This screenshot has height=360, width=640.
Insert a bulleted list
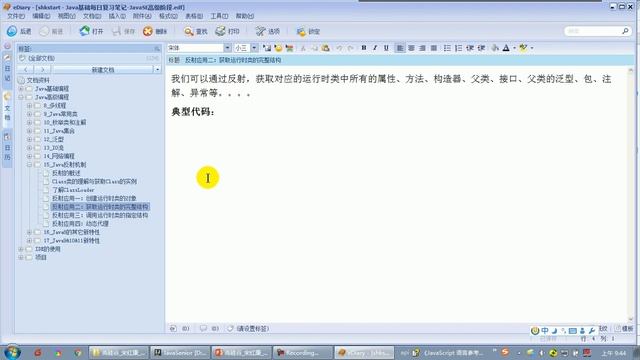tap(447, 48)
